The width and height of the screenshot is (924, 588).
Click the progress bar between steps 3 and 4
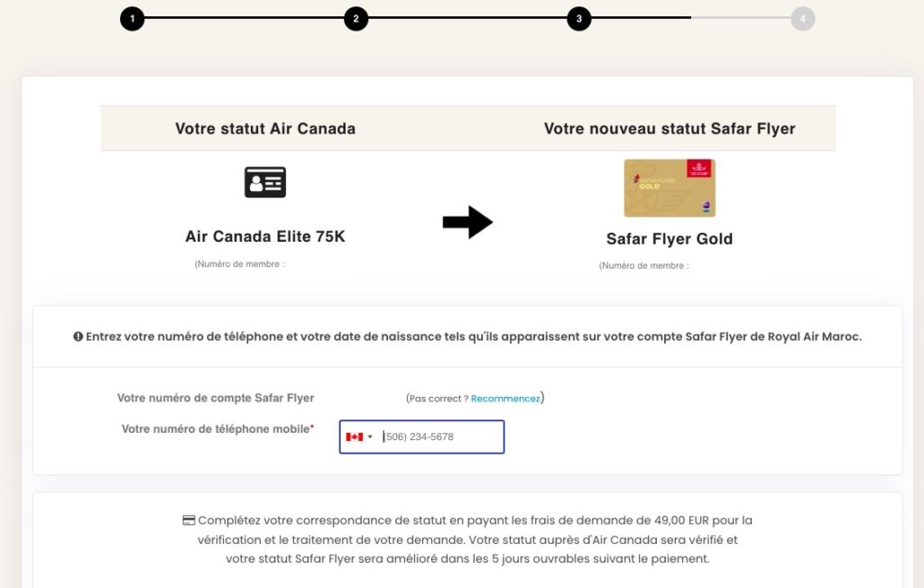[691, 18]
